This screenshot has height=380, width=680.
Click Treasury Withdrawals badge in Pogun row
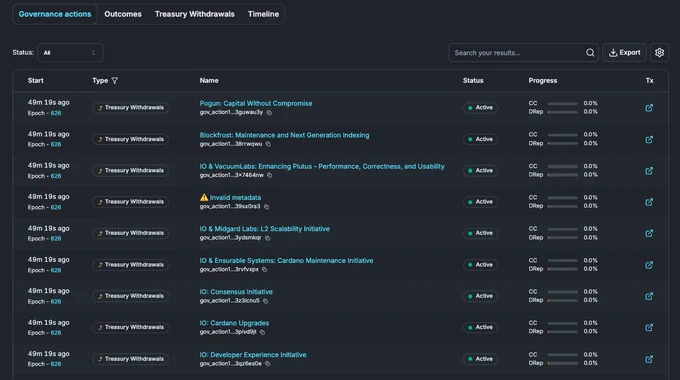130,108
